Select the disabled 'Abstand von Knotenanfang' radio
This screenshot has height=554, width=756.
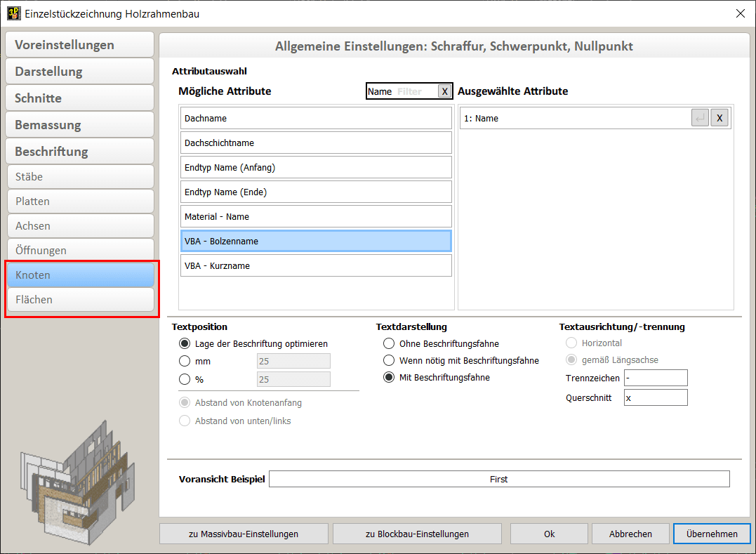click(x=185, y=402)
